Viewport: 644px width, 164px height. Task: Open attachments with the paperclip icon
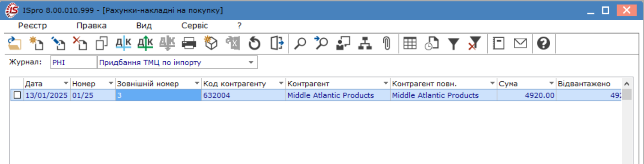click(386, 43)
